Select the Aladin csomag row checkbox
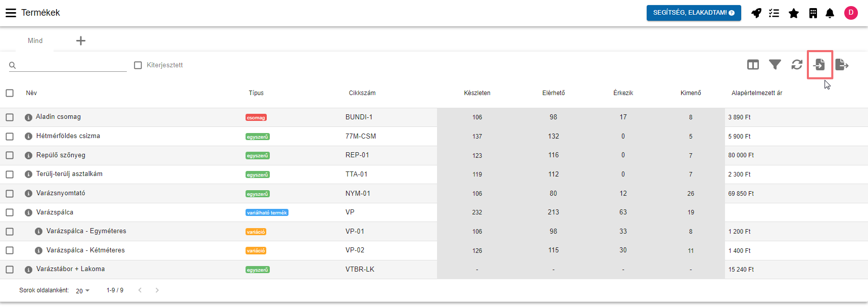 tap(10, 117)
